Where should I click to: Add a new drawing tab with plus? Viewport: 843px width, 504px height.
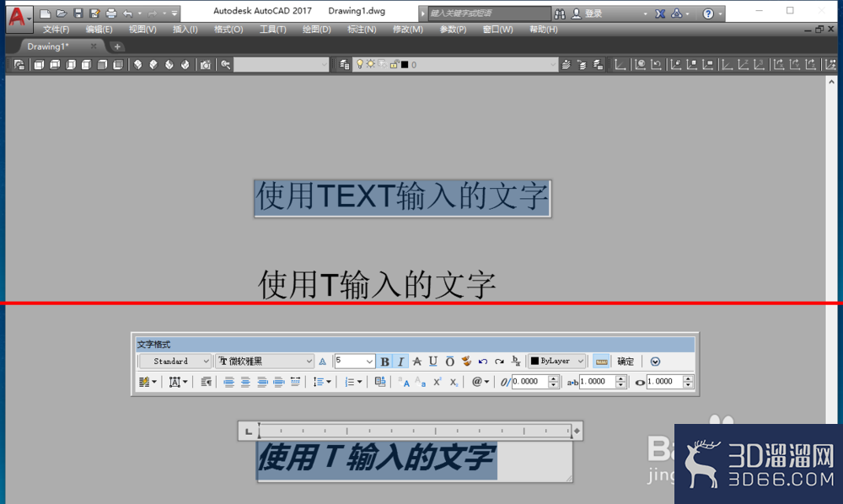coord(117,46)
